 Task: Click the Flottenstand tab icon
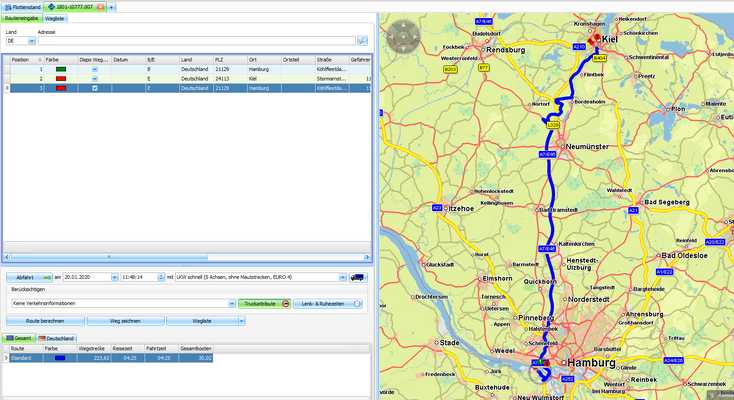pos(6,7)
